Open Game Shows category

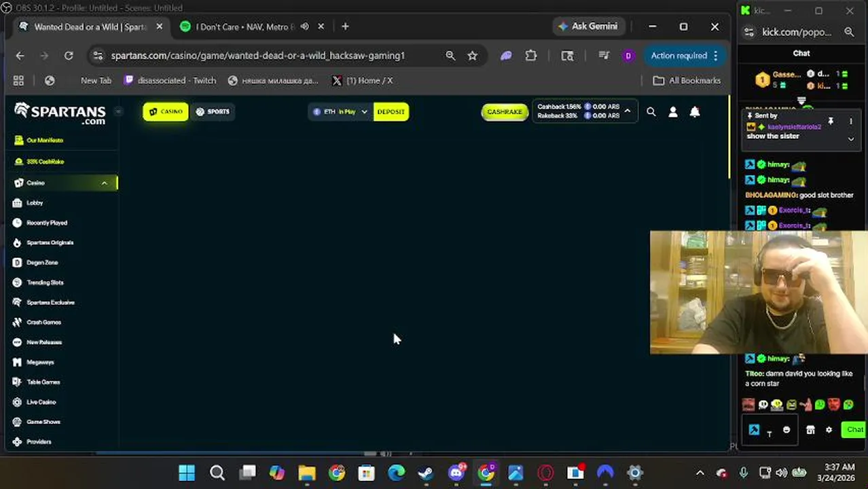pos(43,422)
